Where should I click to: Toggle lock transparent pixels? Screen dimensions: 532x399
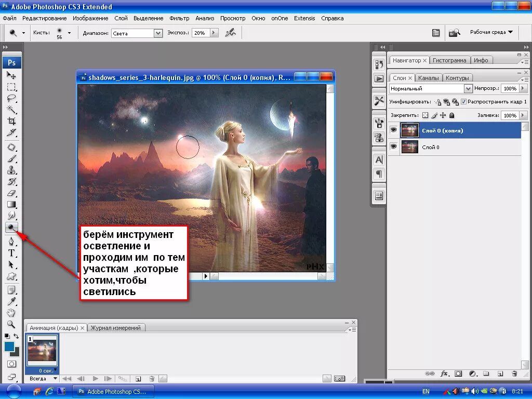coord(425,115)
